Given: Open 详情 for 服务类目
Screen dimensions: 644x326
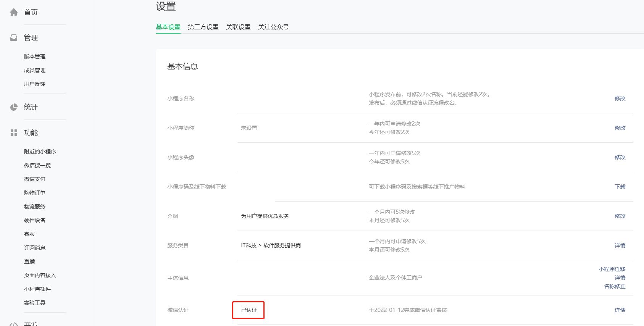Looking at the screenshot, I should [x=620, y=245].
